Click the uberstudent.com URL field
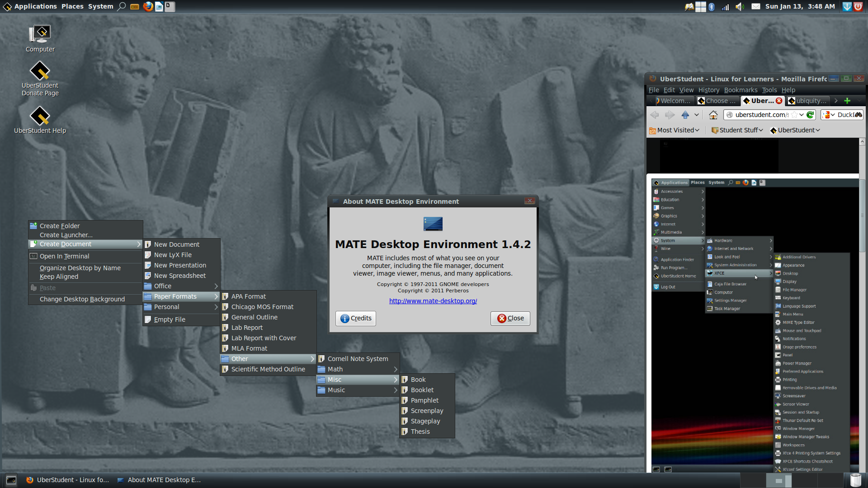 coord(762,115)
